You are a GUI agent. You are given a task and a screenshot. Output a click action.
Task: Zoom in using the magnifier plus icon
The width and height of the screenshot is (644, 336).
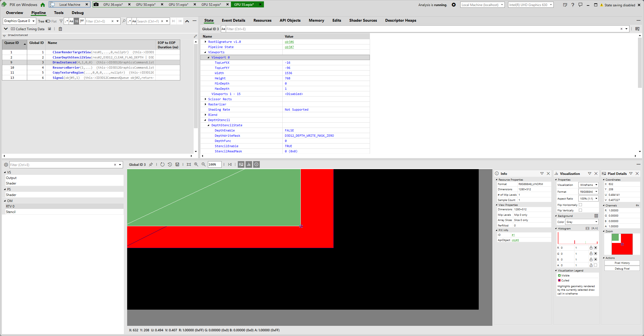click(x=196, y=164)
